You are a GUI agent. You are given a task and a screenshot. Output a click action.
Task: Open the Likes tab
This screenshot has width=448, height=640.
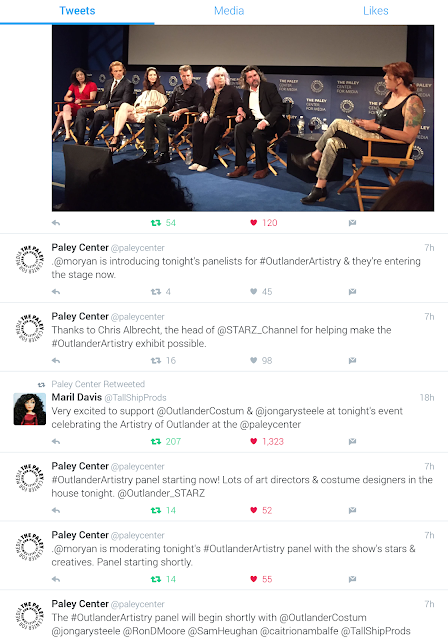[375, 11]
